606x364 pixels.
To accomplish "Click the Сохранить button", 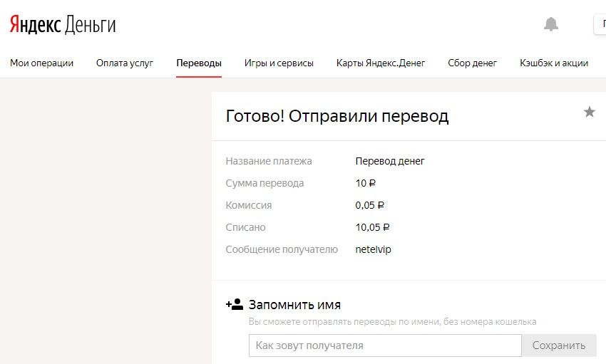I will (x=559, y=345).
